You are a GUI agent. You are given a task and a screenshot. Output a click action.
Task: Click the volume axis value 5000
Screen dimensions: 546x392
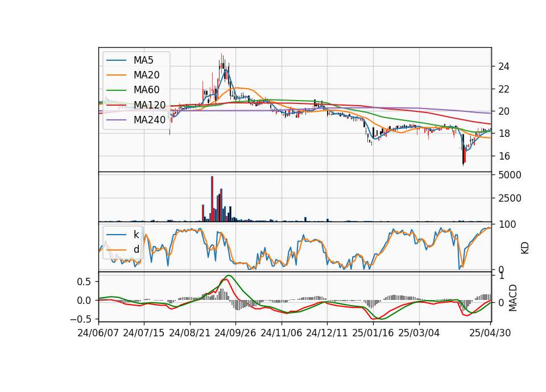coord(510,175)
